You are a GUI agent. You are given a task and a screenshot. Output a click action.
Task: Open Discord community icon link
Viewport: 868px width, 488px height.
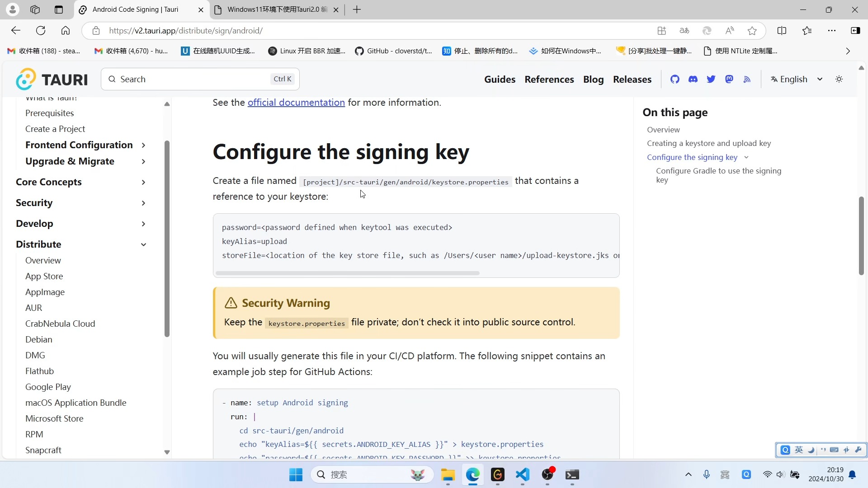pyautogui.click(x=693, y=79)
